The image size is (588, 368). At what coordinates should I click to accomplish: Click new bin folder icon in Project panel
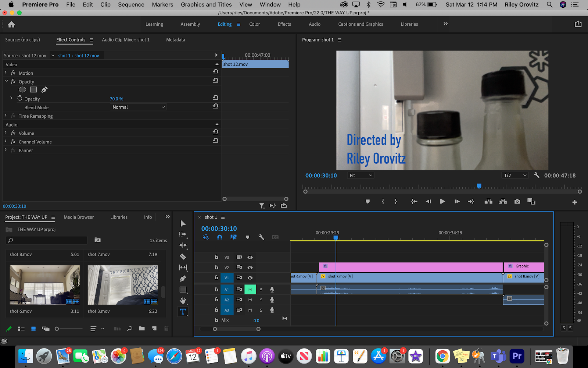coord(142,329)
